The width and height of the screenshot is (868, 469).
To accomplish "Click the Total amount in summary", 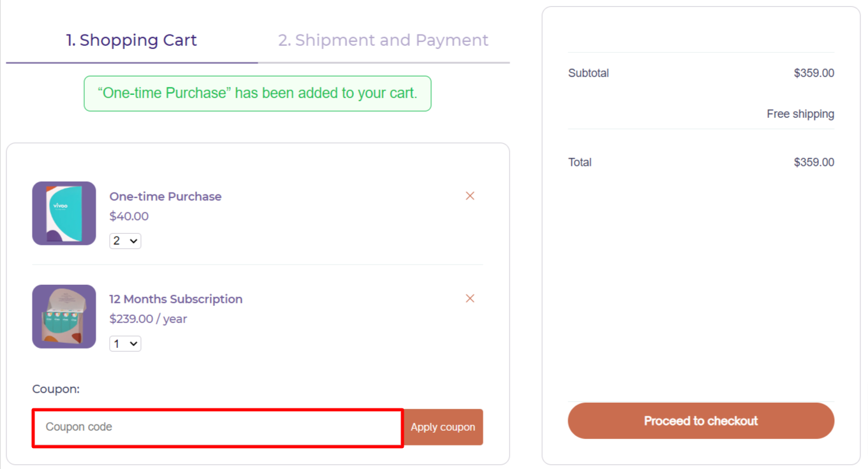I will [814, 162].
